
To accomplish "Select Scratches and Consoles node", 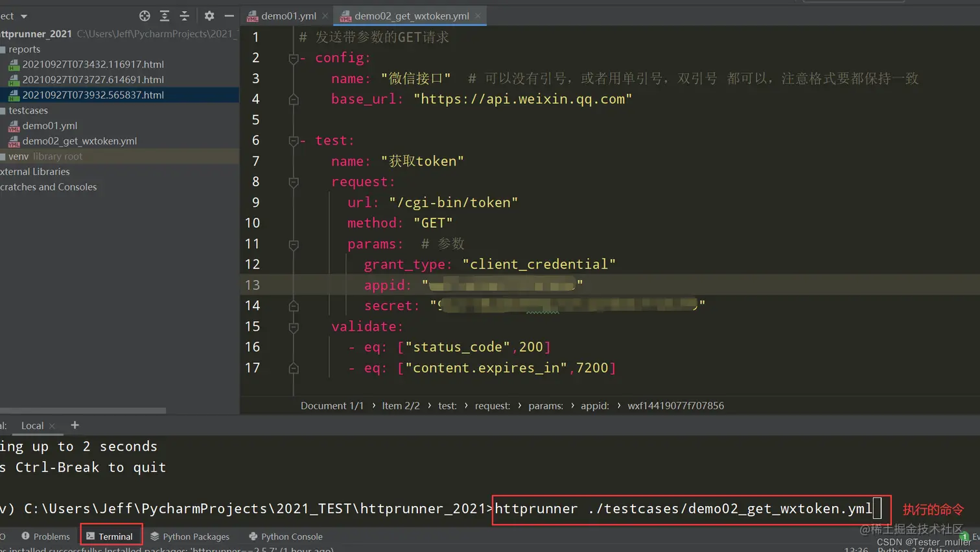I will point(49,187).
